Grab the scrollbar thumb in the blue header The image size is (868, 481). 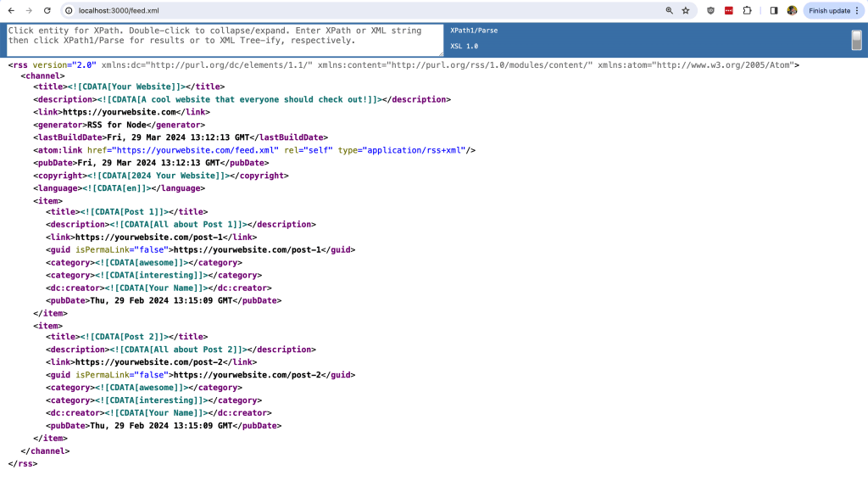click(x=856, y=40)
